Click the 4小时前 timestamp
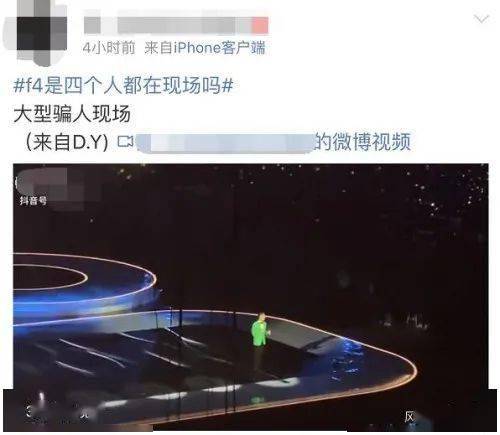500x435 pixels. pyautogui.click(x=109, y=48)
